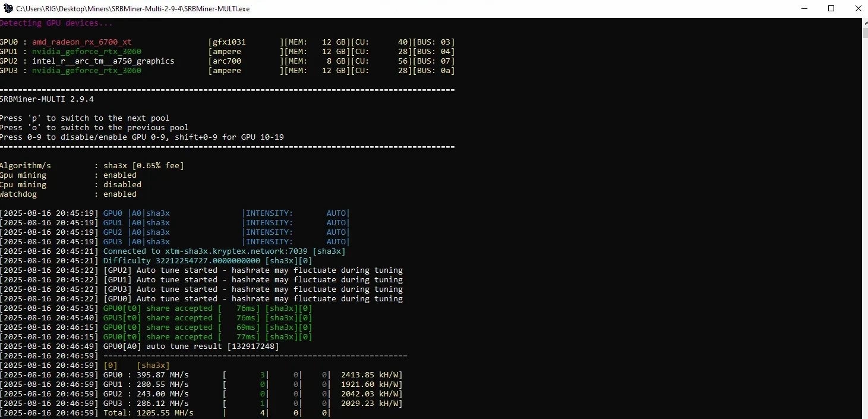The image size is (868, 419).
Task: Click the GPU3 nvidia_geforce_rtx_3060 device name
Action: click(x=86, y=71)
